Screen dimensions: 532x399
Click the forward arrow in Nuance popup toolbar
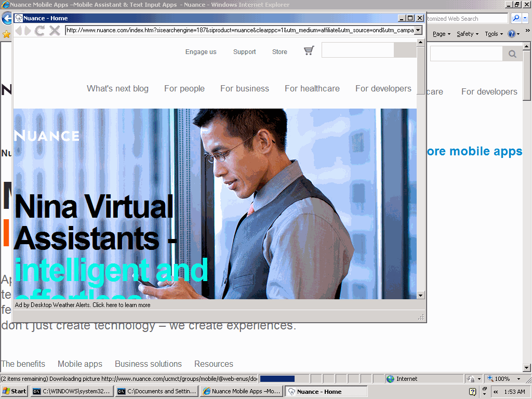click(28, 31)
